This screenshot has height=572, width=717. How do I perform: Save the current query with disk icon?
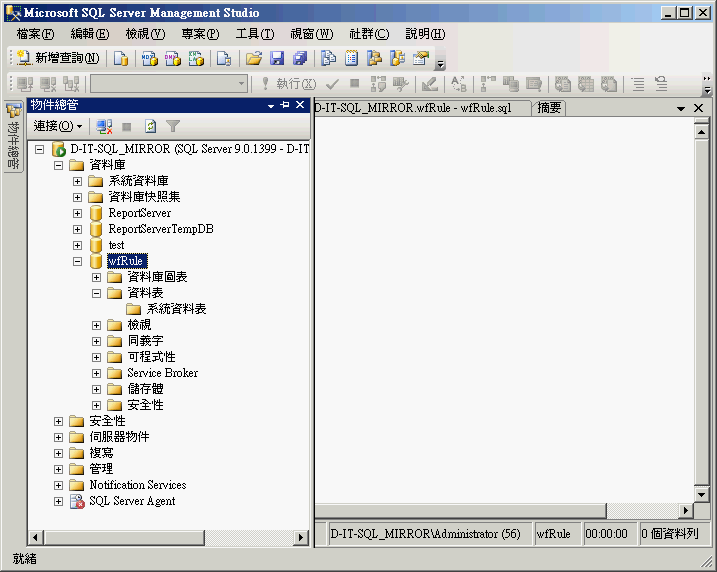click(277, 58)
